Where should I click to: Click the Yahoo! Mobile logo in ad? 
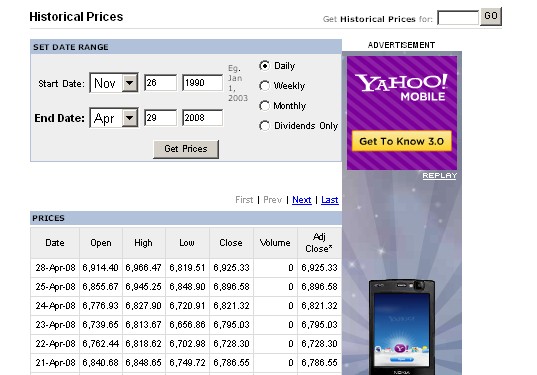401,87
